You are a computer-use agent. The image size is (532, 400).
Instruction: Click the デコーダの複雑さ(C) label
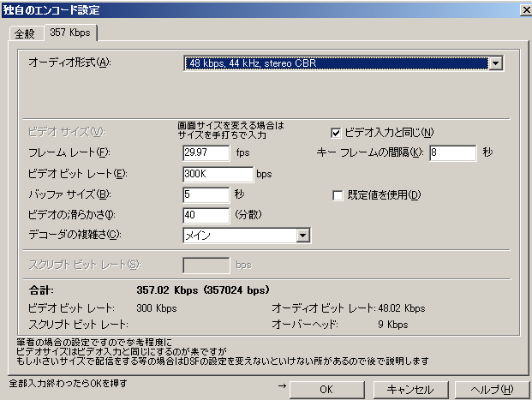pyautogui.click(x=75, y=235)
